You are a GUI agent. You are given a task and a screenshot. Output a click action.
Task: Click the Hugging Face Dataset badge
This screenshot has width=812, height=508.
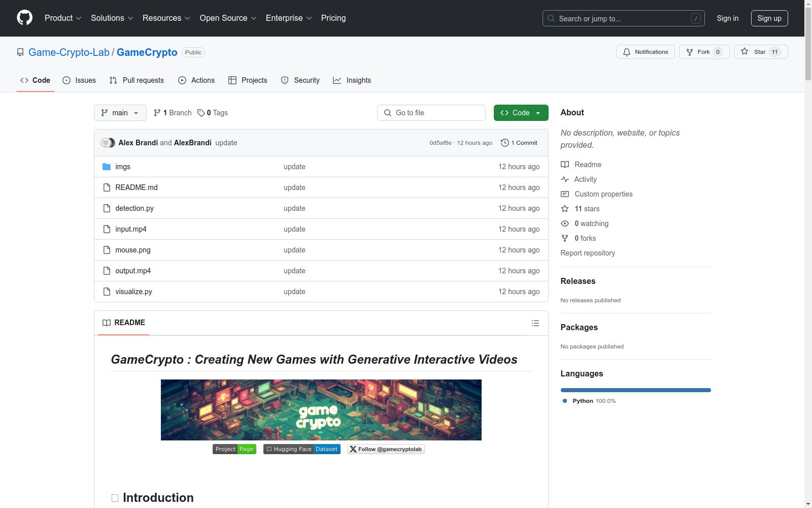302,449
